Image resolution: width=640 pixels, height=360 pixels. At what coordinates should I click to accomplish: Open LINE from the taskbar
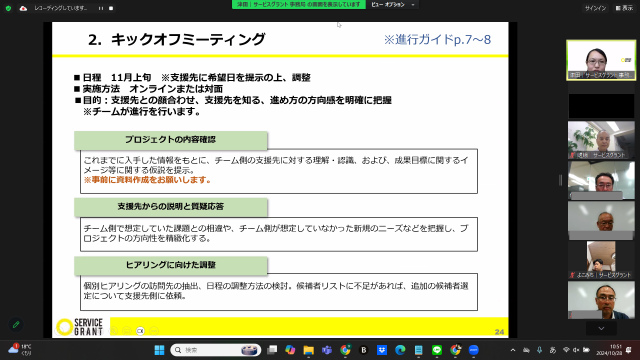click(437, 350)
